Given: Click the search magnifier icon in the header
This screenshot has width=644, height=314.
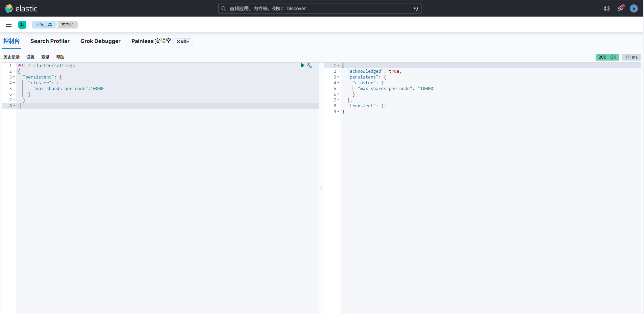Looking at the screenshot, I should (x=224, y=8).
